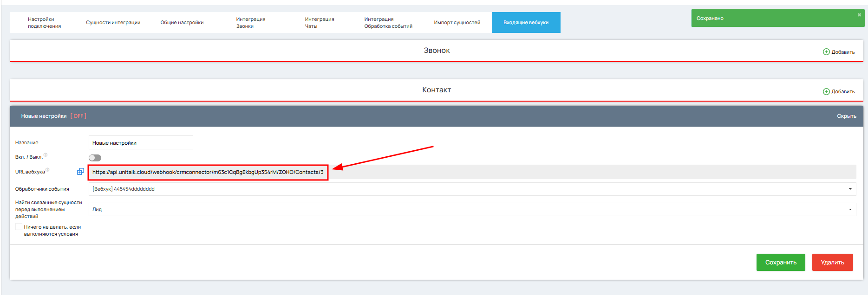Click plus icon to add Звонок webhook
This screenshot has width=868, height=295.
826,52
